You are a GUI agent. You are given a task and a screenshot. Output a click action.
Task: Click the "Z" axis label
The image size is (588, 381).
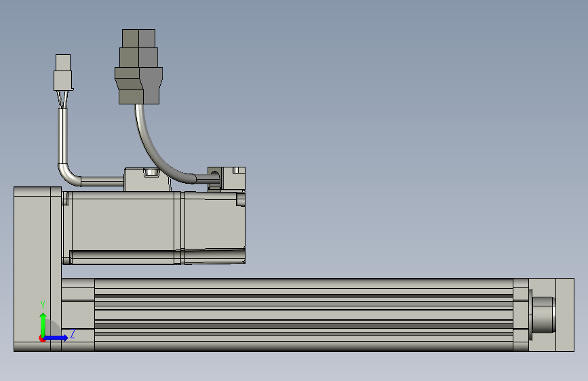[x=73, y=334]
